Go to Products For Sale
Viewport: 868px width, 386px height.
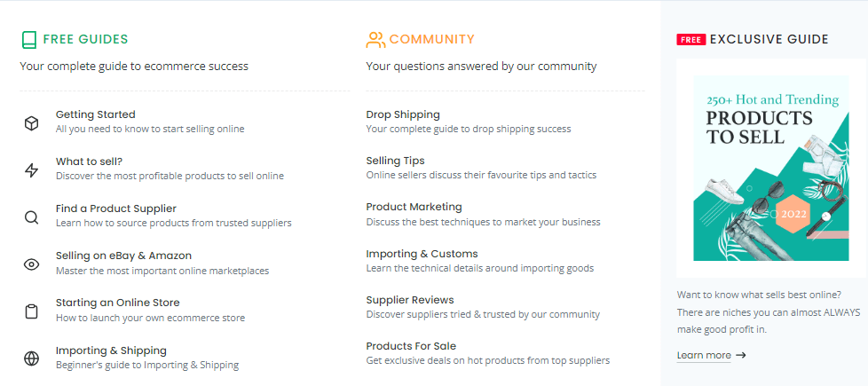pyautogui.click(x=411, y=346)
